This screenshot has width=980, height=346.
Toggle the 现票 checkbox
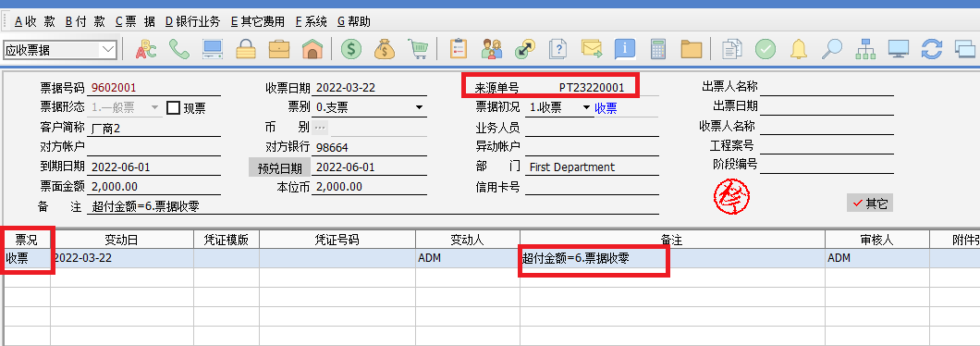[173, 108]
